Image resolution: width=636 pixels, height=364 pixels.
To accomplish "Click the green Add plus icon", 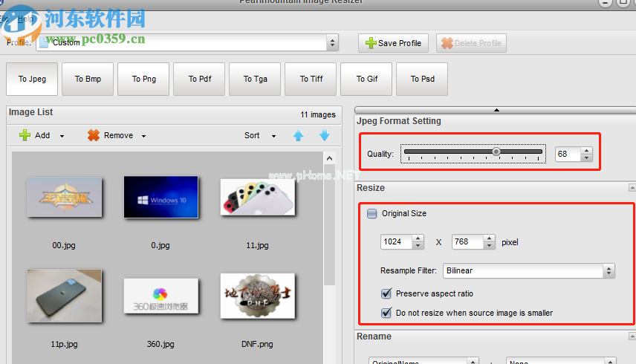I will (25, 135).
